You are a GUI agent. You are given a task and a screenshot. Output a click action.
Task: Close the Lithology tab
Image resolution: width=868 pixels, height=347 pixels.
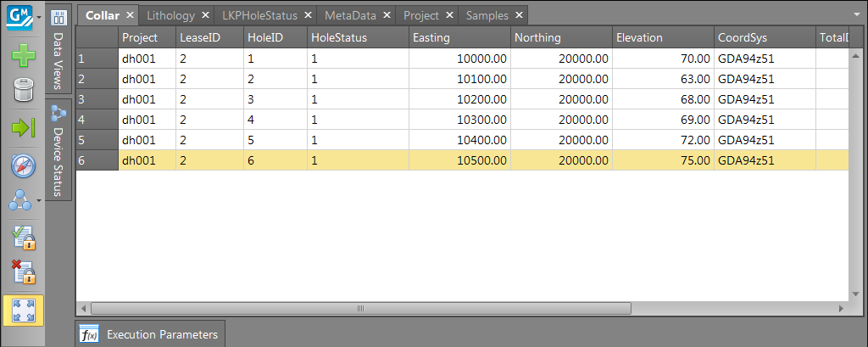point(205,15)
